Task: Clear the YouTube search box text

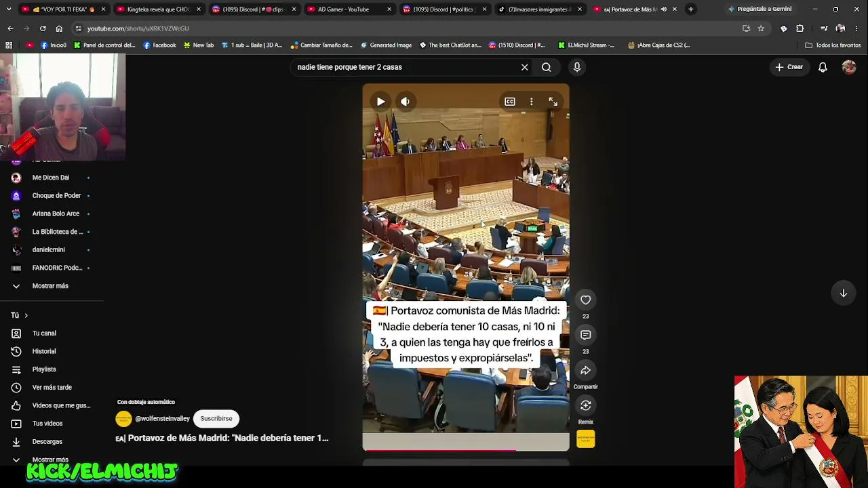Action: pyautogui.click(x=524, y=67)
